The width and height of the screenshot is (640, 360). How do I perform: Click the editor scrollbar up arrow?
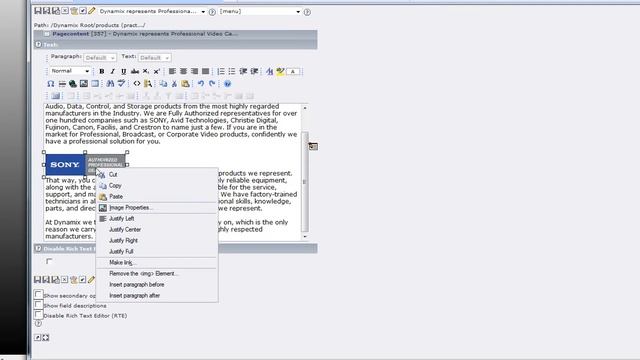(x=305, y=108)
